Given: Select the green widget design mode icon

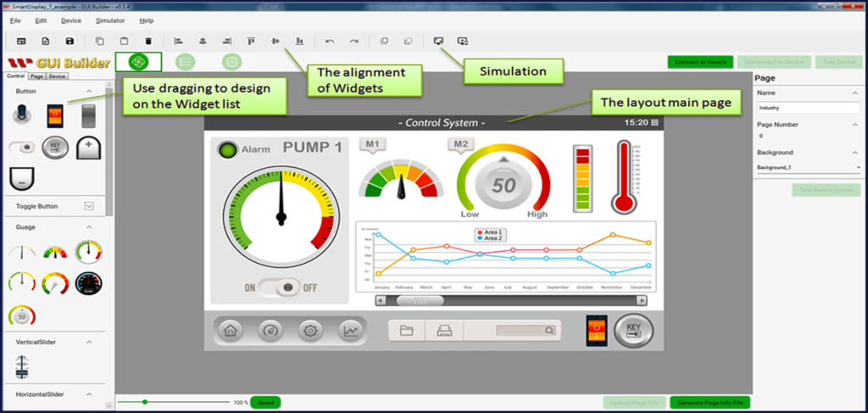Looking at the screenshot, I should click(x=138, y=61).
